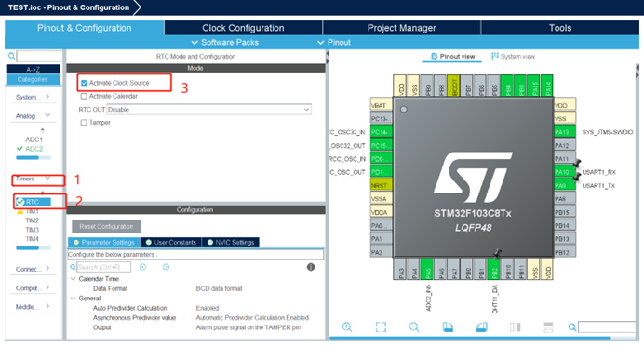Select ADC1 in the Analog list
The height and width of the screenshot is (346, 644).
tap(34, 140)
